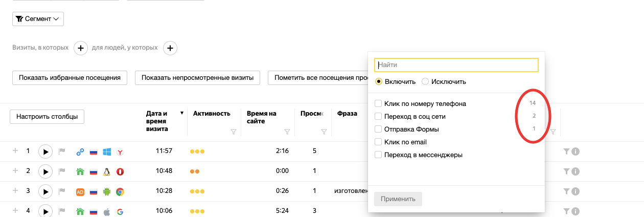The image size is (644, 217).
Task: Click the plus next to 'Визиты, в которых'
Action: [x=81, y=48]
